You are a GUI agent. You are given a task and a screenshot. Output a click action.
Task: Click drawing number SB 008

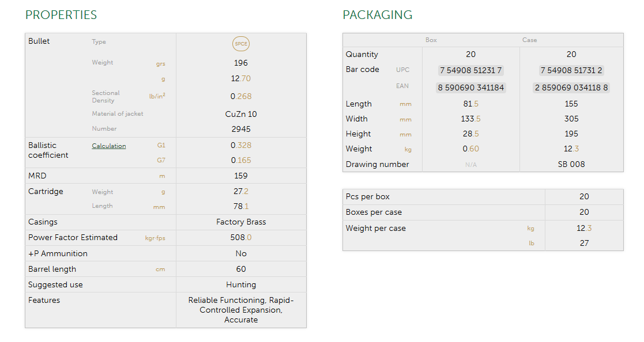(x=571, y=164)
